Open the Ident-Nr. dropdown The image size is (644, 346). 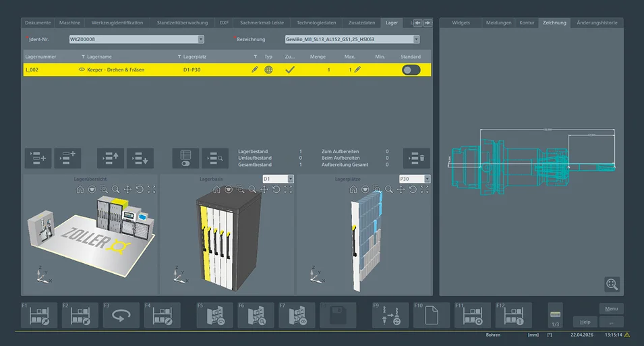point(201,39)
